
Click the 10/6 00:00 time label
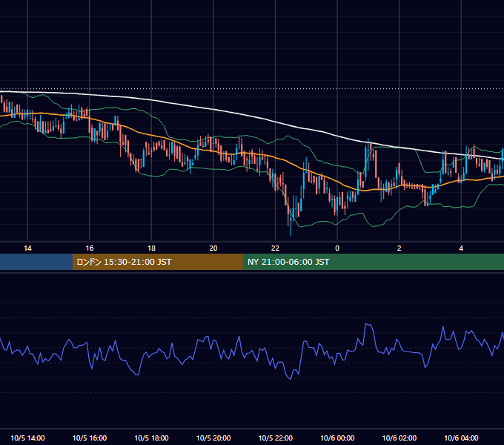(337, 438)
